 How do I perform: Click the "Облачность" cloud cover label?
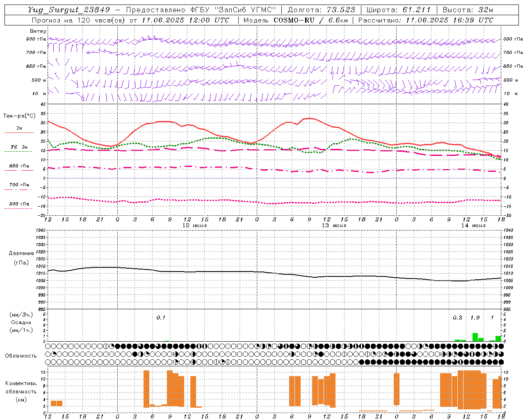click(x=21, y=356)
